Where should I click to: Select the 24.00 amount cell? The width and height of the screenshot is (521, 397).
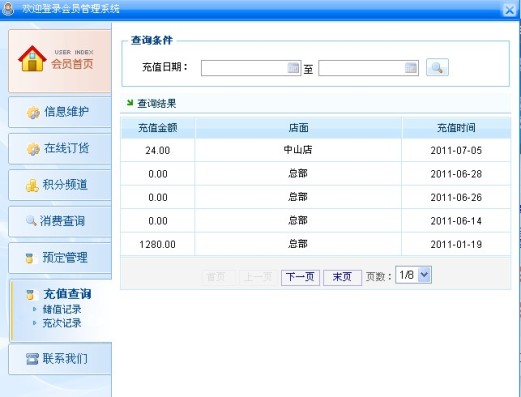coord(158,150)
